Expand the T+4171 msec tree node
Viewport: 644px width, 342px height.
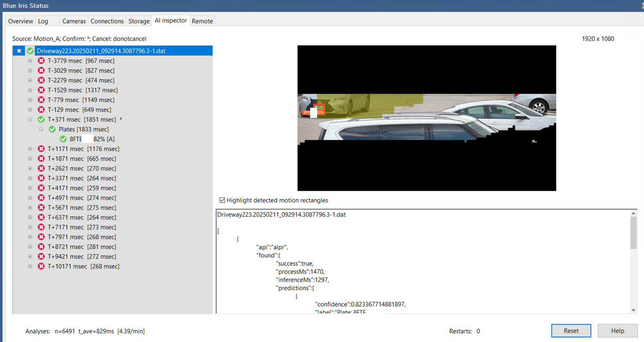(x=30, y=188)
